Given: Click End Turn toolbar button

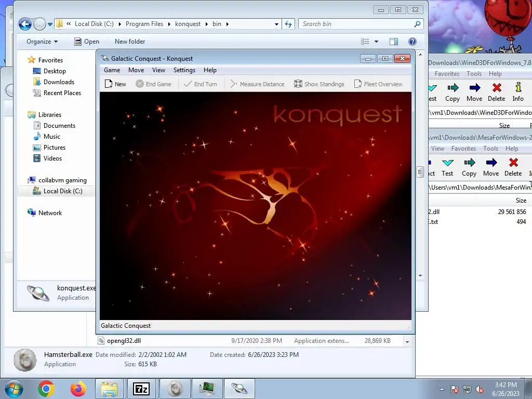Looking at the screenshot, I should pos(200,84).
